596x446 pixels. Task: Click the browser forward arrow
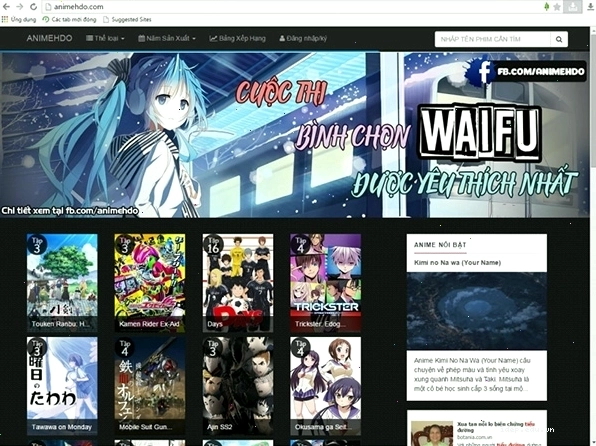click(20, 6)
